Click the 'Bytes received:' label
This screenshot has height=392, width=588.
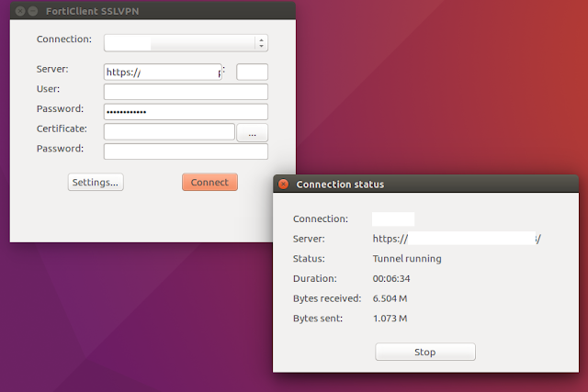(x=327, y=298)
